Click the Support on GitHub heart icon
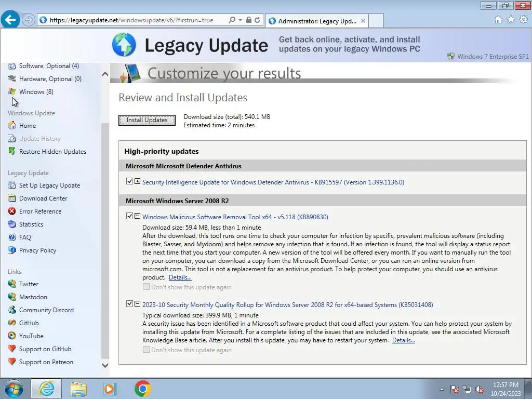 (x=12, y=349)
